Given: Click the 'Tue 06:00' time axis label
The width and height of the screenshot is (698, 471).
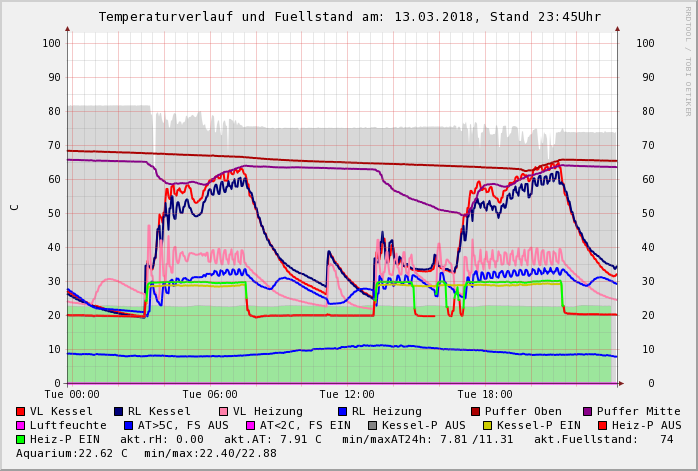Looking at the screenshot, I should pos(210,395).
